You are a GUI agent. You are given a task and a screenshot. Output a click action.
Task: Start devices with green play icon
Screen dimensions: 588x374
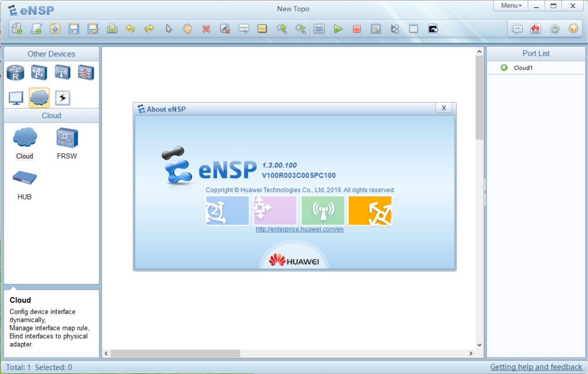pos(338,29)
